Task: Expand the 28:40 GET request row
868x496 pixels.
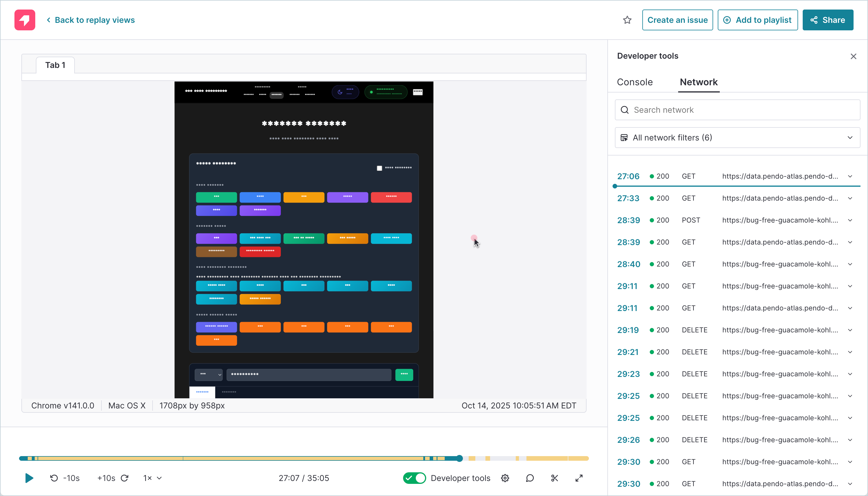Action: (850, 264)
